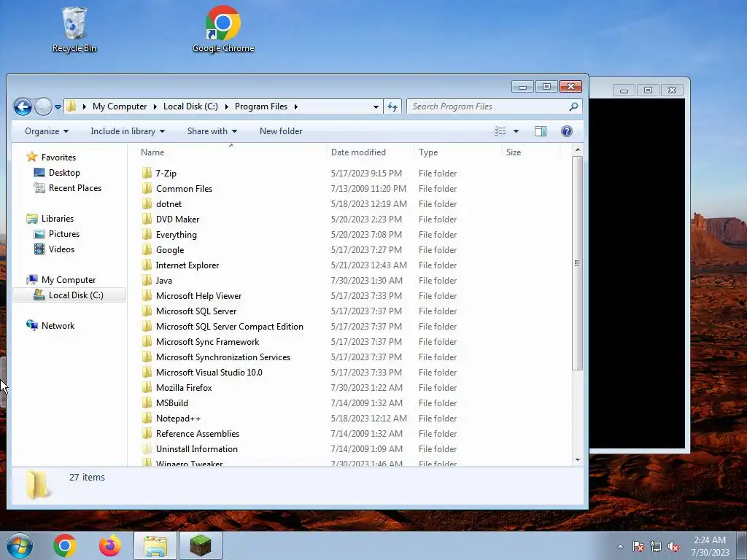Image resolution: width=747 pixels, height=560 pixels.
Task: Toggle the preview pane
Action: pyautogui.click(x=541, y=131)
